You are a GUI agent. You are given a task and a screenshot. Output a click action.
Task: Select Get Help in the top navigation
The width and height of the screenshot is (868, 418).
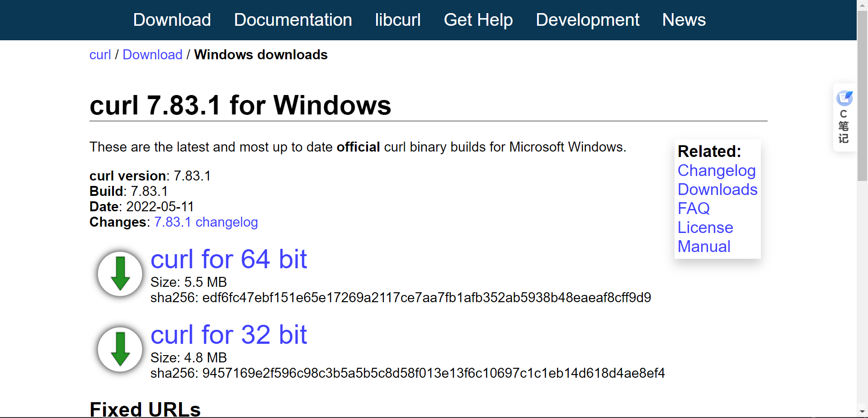point(478,20)
